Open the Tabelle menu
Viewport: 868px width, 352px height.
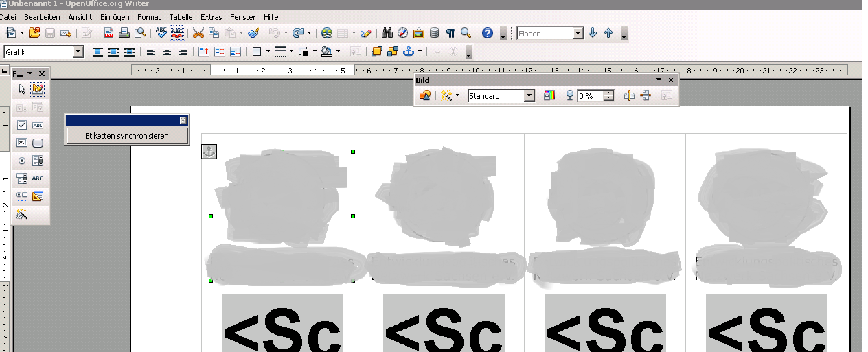click(x=181, y=17)
